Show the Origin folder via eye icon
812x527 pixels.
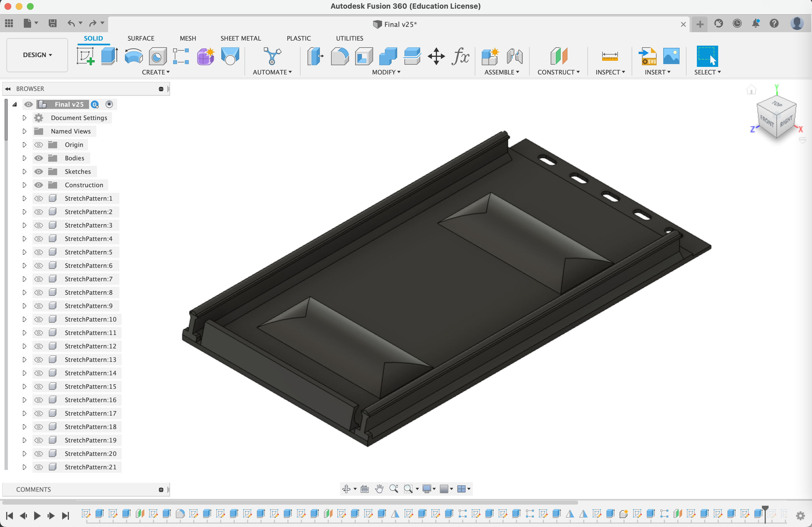click(x=39, y=145)
